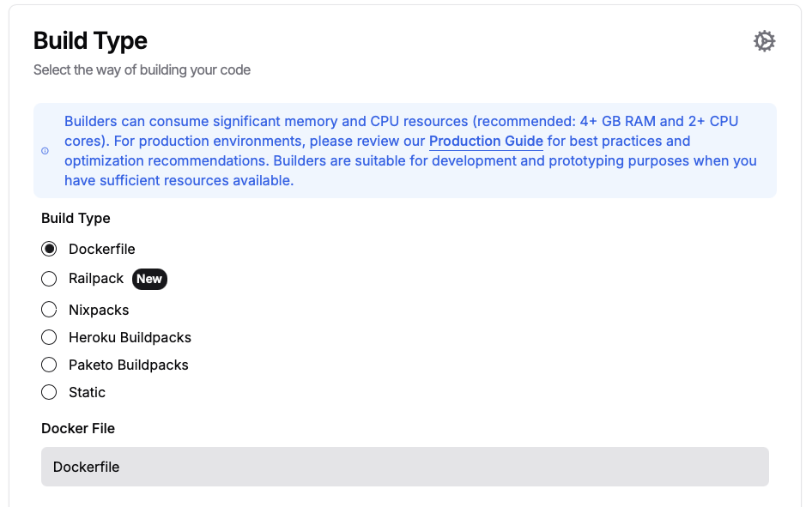Click the Dockerfile option label text
812x507 pixels.
pyautogui.click(x=102, y=250)
